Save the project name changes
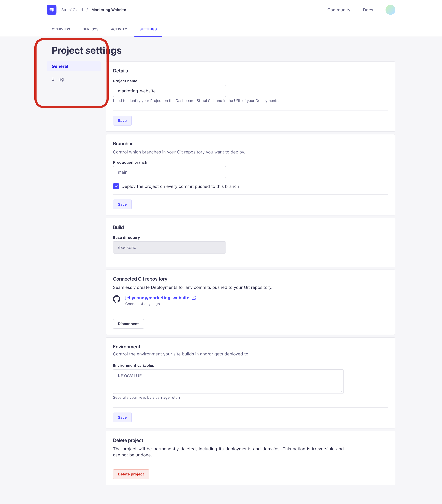The image size is (442, 504). click(122, 121)
